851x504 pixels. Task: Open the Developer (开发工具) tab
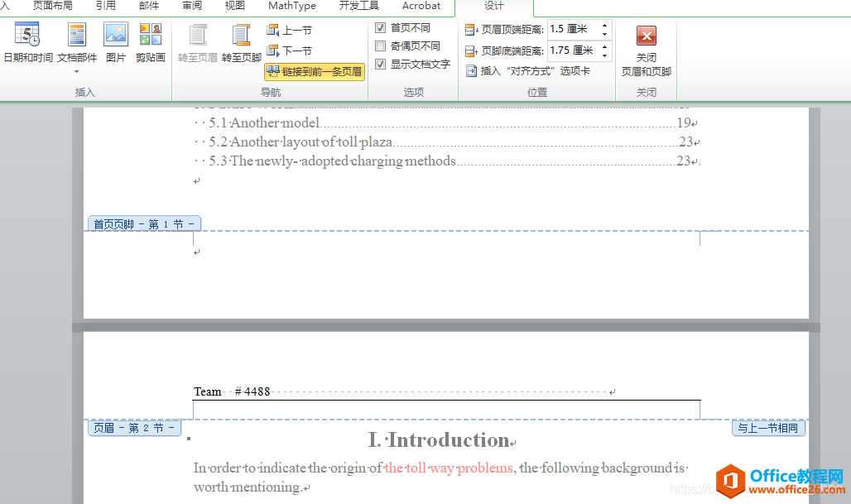(358, 6)
